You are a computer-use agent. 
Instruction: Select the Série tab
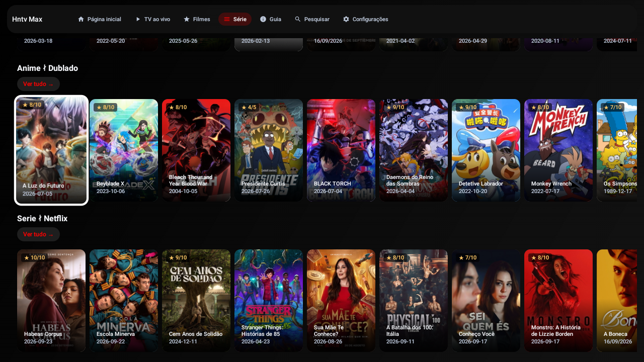(235, 19)
